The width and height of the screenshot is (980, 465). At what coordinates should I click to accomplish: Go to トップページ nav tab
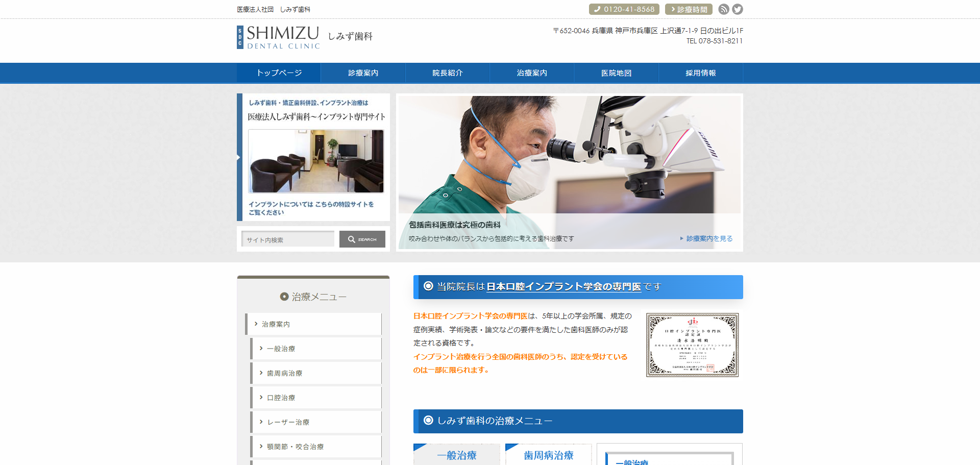(x=279, y=73)
